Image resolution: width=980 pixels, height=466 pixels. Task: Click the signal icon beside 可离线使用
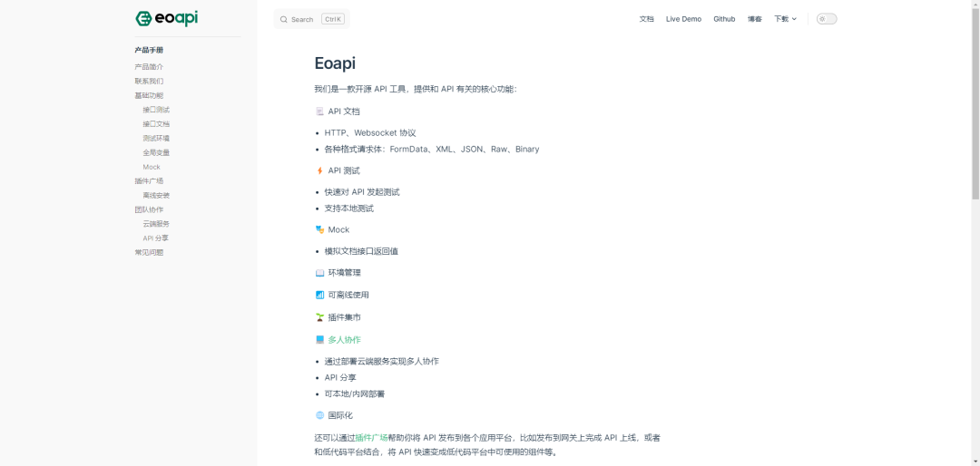[319, 295]
